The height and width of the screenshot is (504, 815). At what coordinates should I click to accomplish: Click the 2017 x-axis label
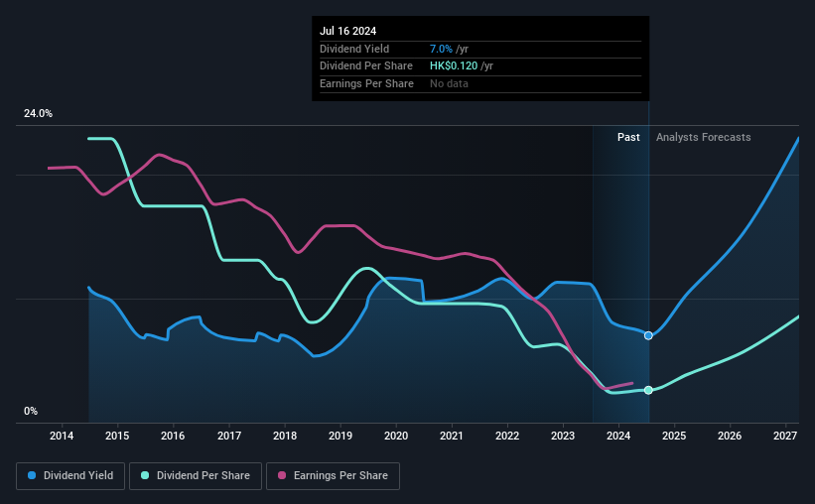pos(228,436)
